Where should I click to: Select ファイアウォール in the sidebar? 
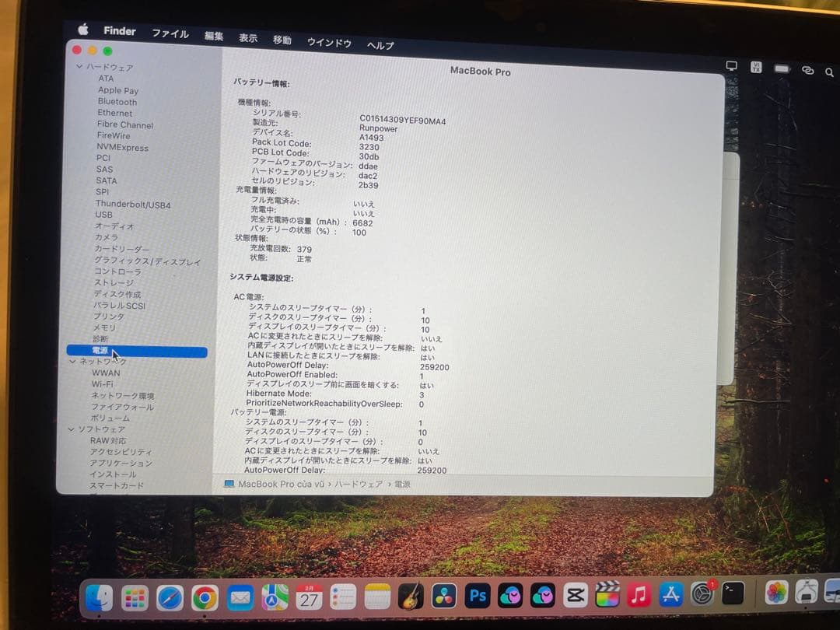pyautogui.click(x=122, y=407)
